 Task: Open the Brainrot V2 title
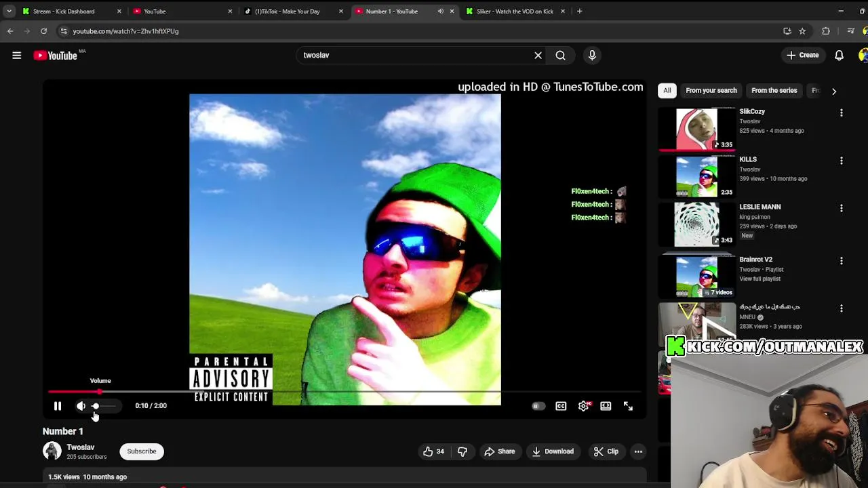[755, 260]
